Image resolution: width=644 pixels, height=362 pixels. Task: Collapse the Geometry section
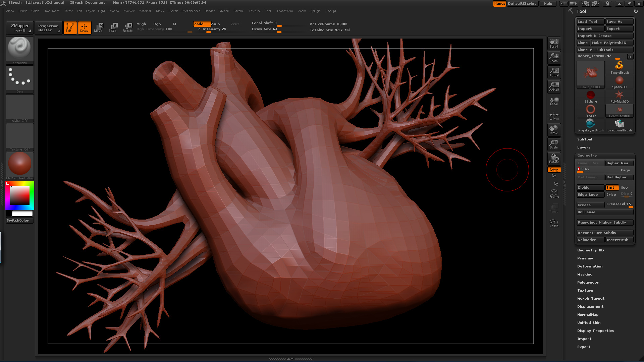pos(587,156)
